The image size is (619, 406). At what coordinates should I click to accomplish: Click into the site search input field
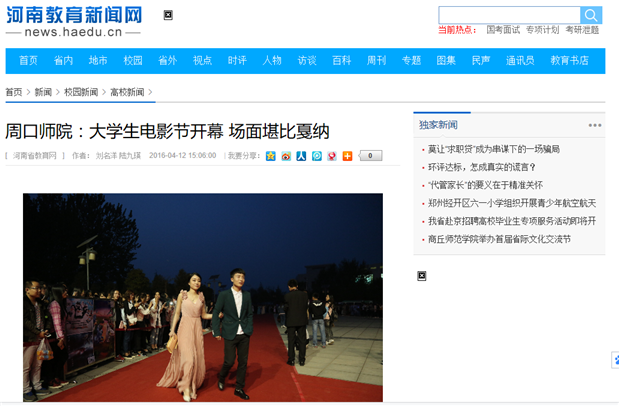pyautogui.click(x=509, y=15)
